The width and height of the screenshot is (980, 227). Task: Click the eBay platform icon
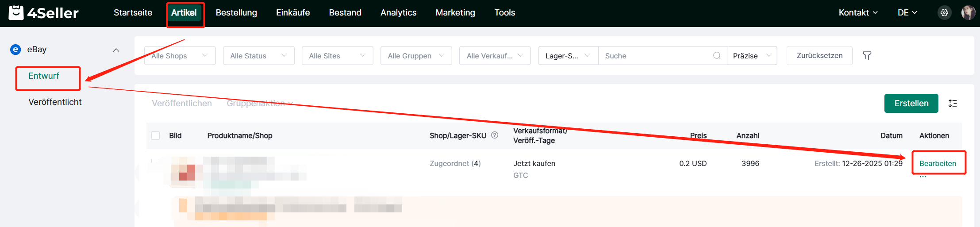[15, 50]
